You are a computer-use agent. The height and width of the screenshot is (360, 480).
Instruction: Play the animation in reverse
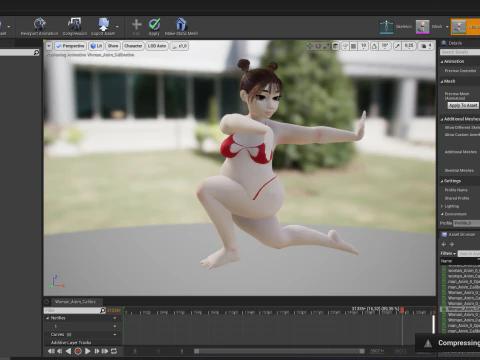(x=68, y=351)
